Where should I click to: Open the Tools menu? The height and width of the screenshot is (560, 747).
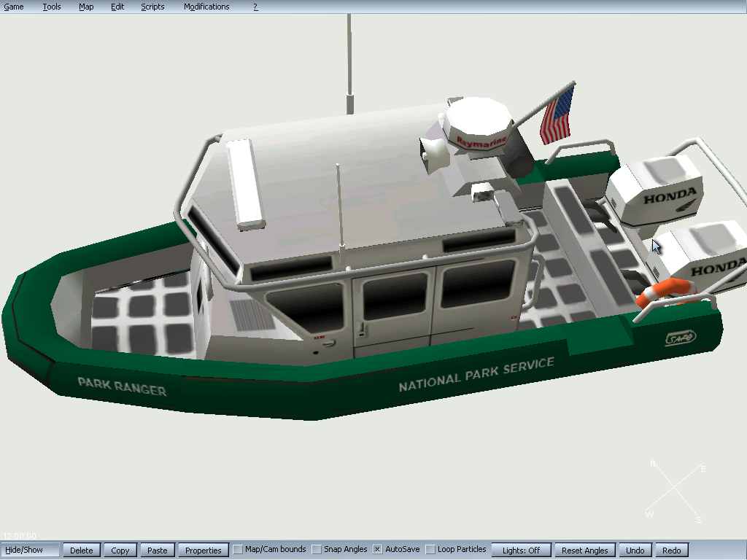(52, 7)
